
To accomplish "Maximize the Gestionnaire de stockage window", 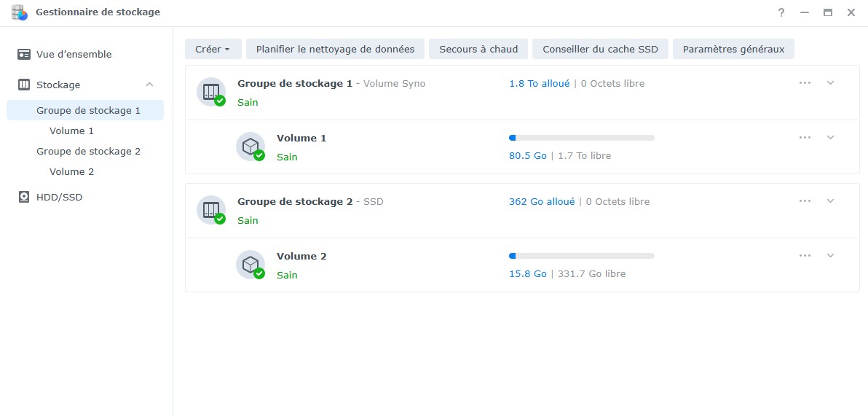I will 828,12.
